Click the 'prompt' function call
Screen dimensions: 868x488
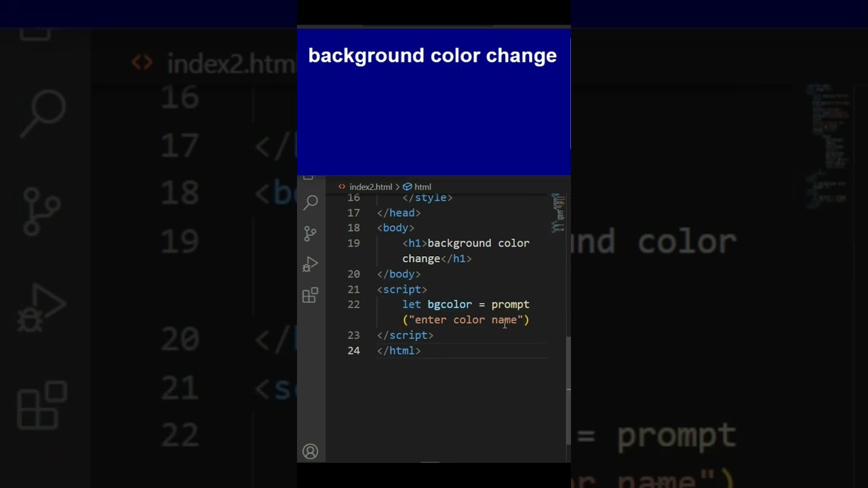(x=510, y=305)
